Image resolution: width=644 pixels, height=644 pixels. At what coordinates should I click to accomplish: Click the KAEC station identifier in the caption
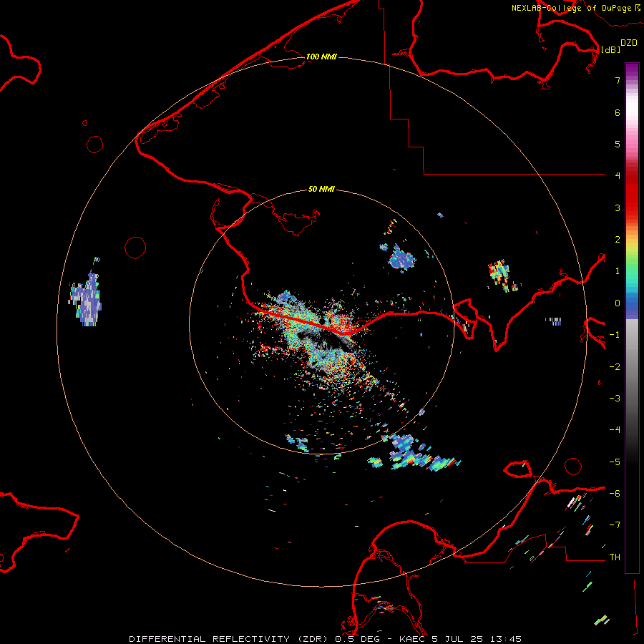pyautogui.click(x=411, y=639)
